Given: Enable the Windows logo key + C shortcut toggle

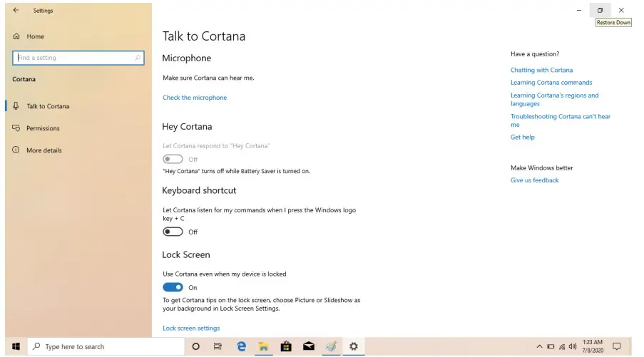Looking at the screenshot, I should click(x=173, y=232).
